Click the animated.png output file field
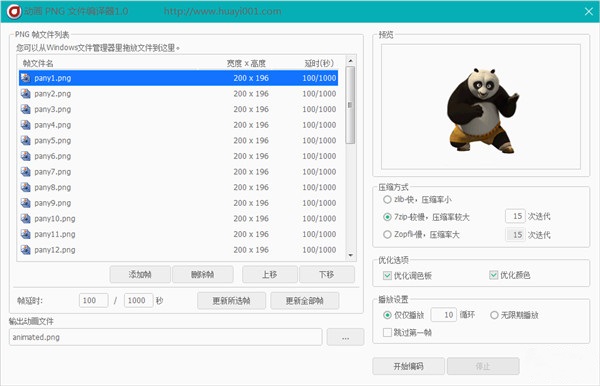The height and width of the screenshot is (386, 600). (166, 337)
